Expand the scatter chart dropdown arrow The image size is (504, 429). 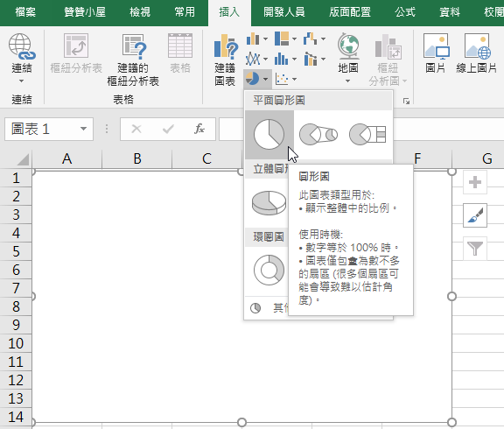(x=294, y=79)
